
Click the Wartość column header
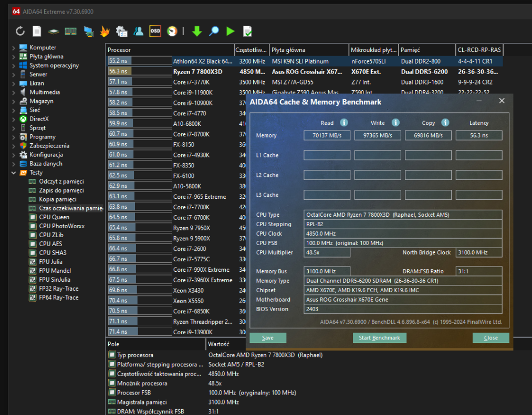pos(226,344)
